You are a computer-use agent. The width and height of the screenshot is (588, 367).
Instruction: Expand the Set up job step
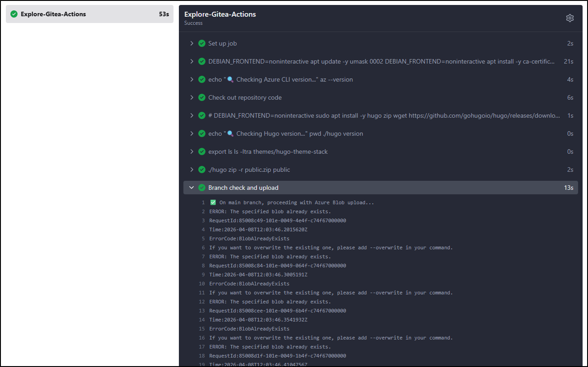tap(191, 43)
